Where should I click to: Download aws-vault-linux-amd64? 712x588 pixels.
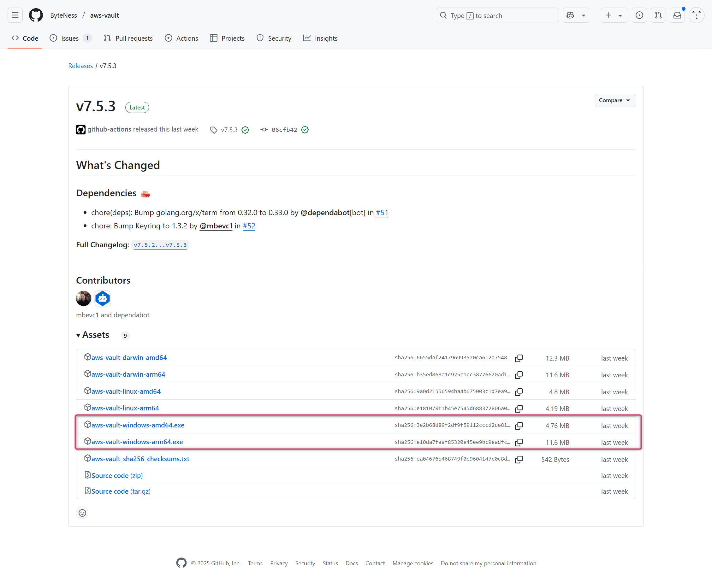coord(126,391)
